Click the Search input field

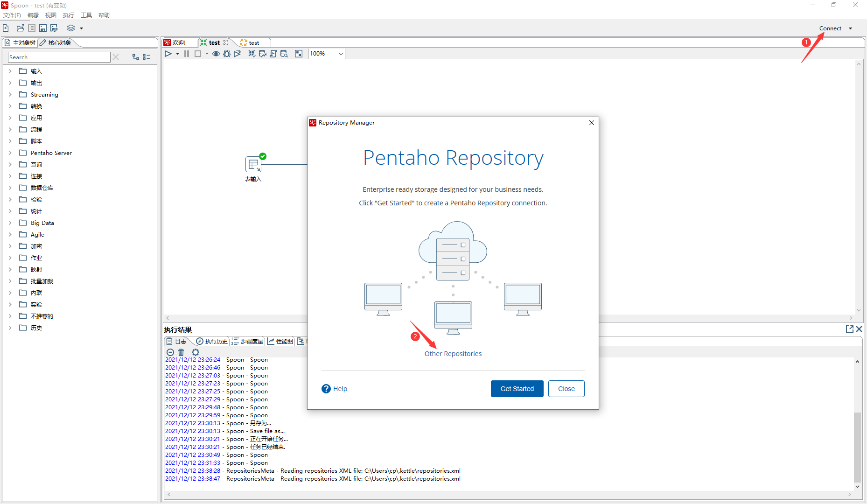point(59,57)
